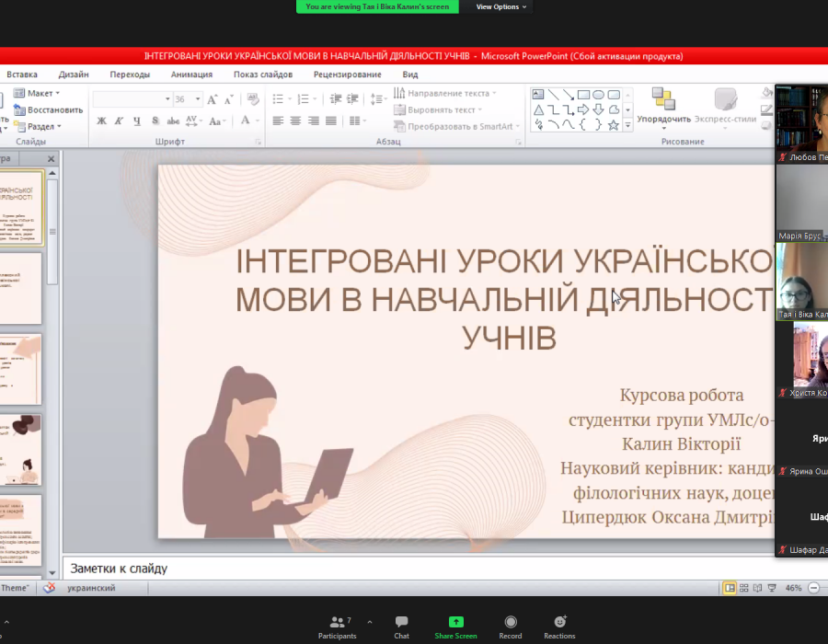The image size is (828, 644).
Task: Open the Анимация ribbon tab
Action: click(x=191, y=75)
